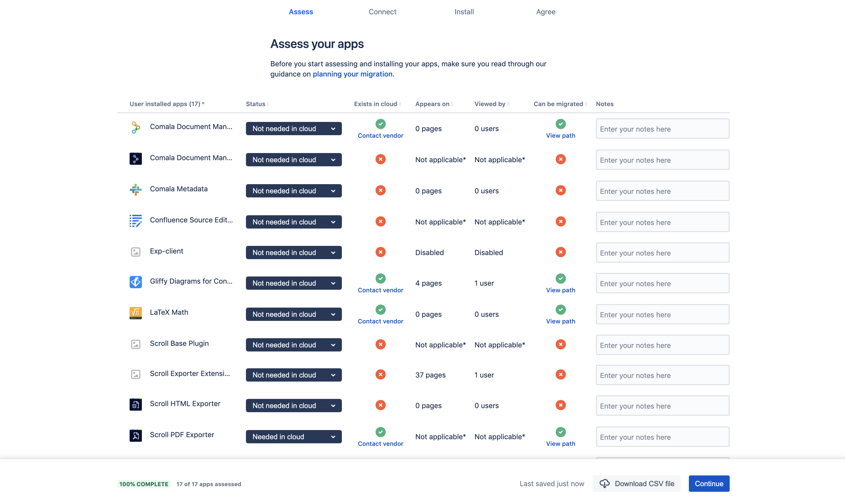Viewport: 845px width, 504px height.
Task: Go to the Install step tab
Action: (464, 12)
